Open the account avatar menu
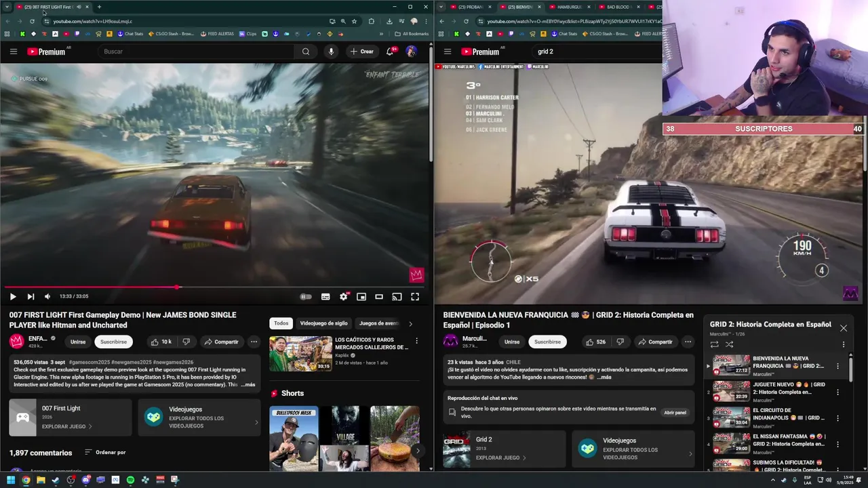The width and height of the screenshot is (868, 488). 411,52
